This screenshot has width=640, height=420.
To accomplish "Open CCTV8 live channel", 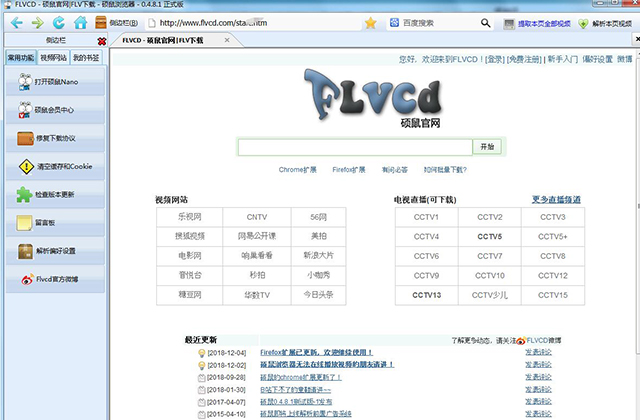I will pos(553,256).
